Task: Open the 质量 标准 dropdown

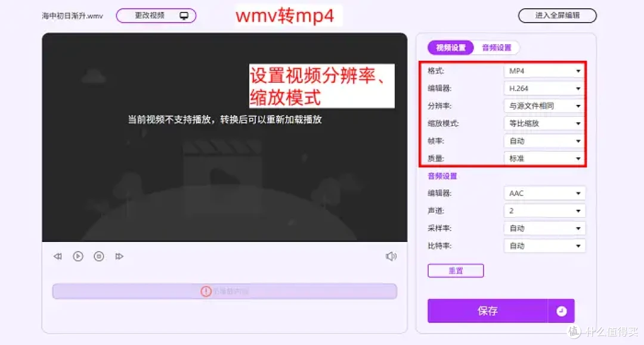Action: 544,158
